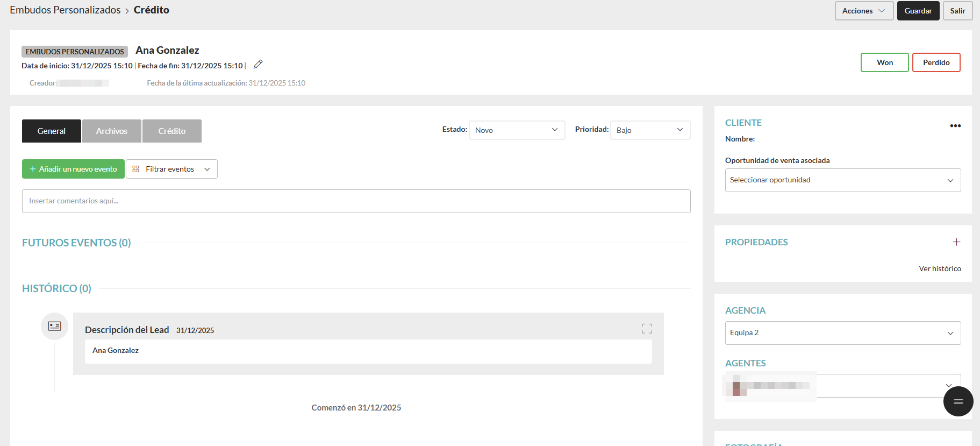Open the Estado dropdown showing Novo
This screenshot has height=446, width=980.
click(x=516, y=130)
